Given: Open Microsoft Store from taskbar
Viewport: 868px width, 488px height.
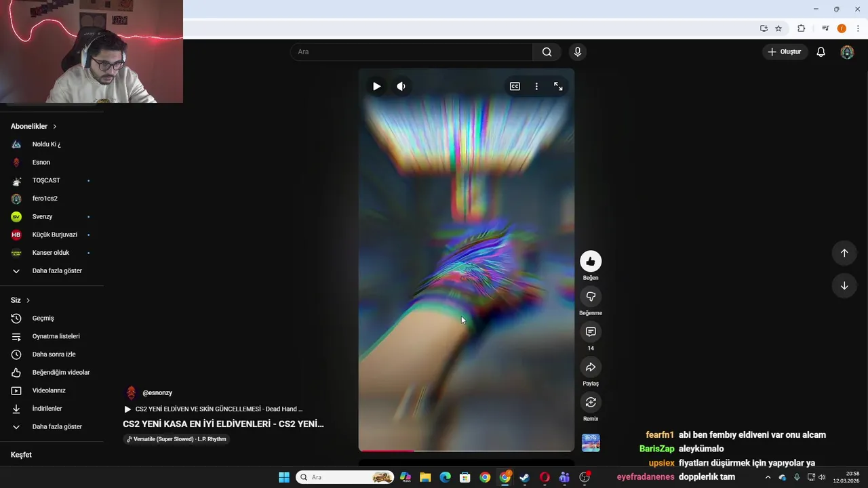Looking at the screenshot, I should pos(465,477).
